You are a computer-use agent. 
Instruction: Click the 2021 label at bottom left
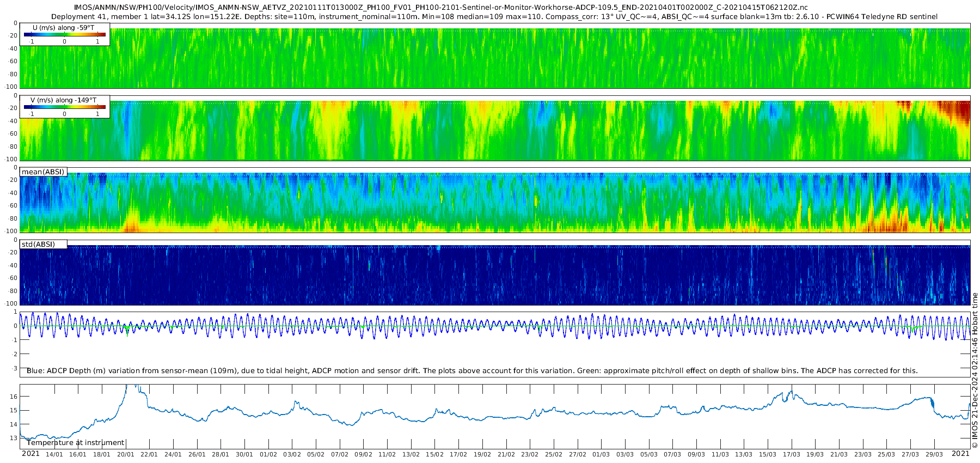click(30, 454)
